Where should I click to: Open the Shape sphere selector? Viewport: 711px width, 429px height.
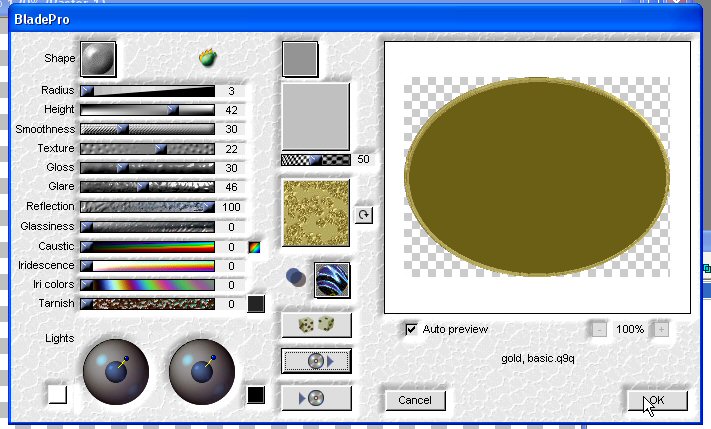coord(98,59)
